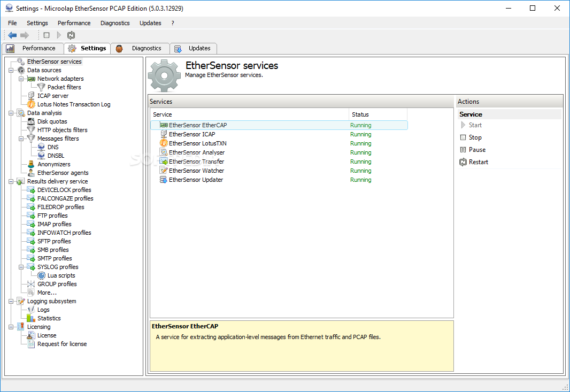Screen dimensions: 570x392
Task: Click the DNSBL globe icon
Action: [42, 156]
